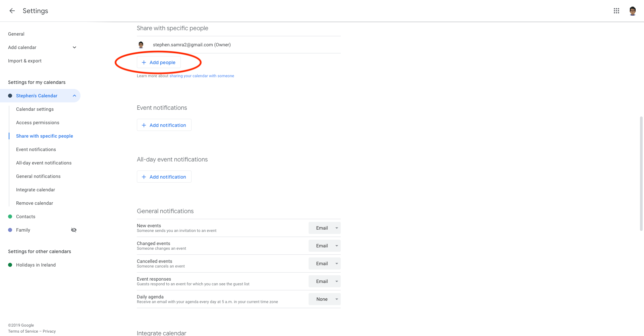This screenshot has height=336, width=644.
Task: Click Stephen's Calendar dark color dot
Action: (x=10, y=96)
